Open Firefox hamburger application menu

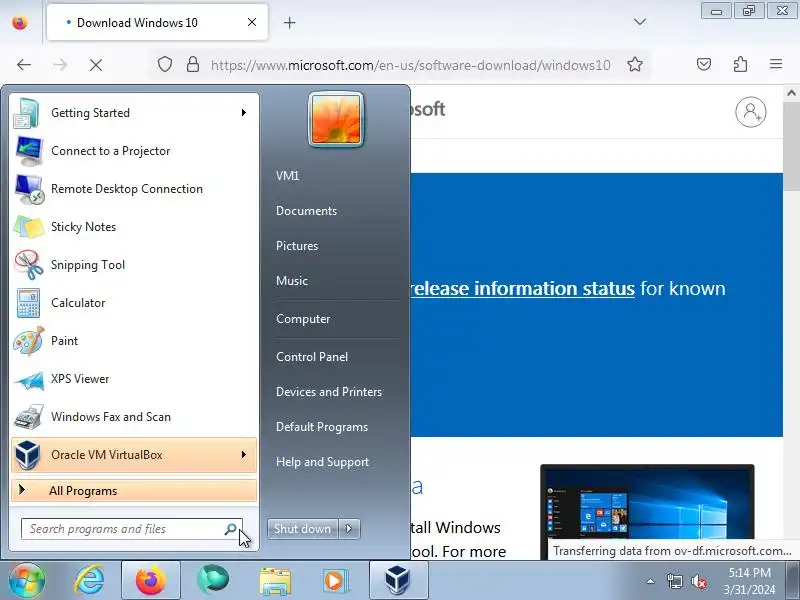(776, 64)
